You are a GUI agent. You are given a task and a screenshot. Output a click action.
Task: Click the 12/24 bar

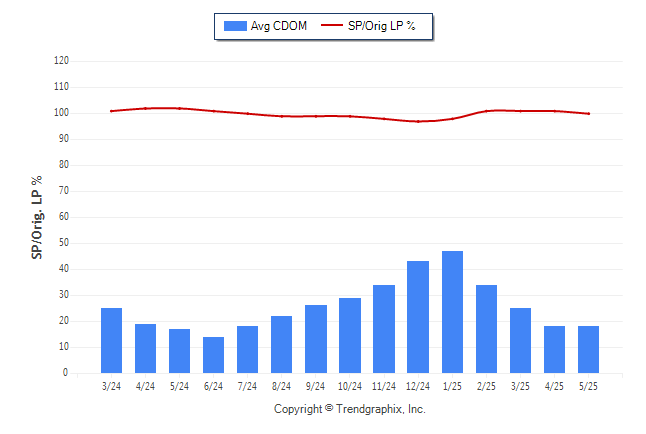418,317
